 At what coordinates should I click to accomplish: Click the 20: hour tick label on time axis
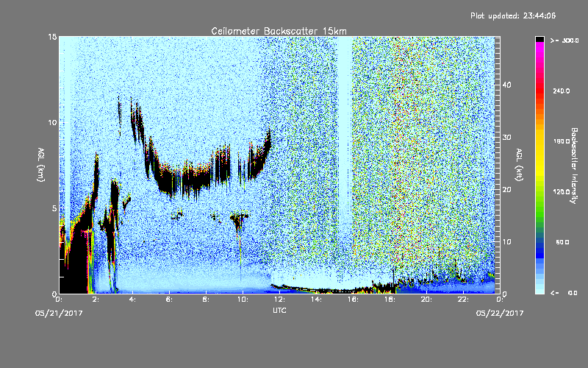[426, 300]
